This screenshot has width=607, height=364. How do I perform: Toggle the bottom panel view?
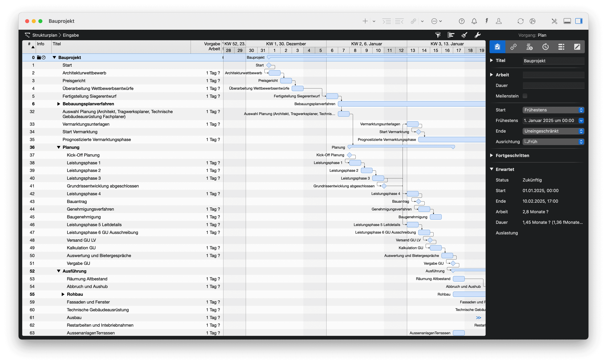point(567,21)
